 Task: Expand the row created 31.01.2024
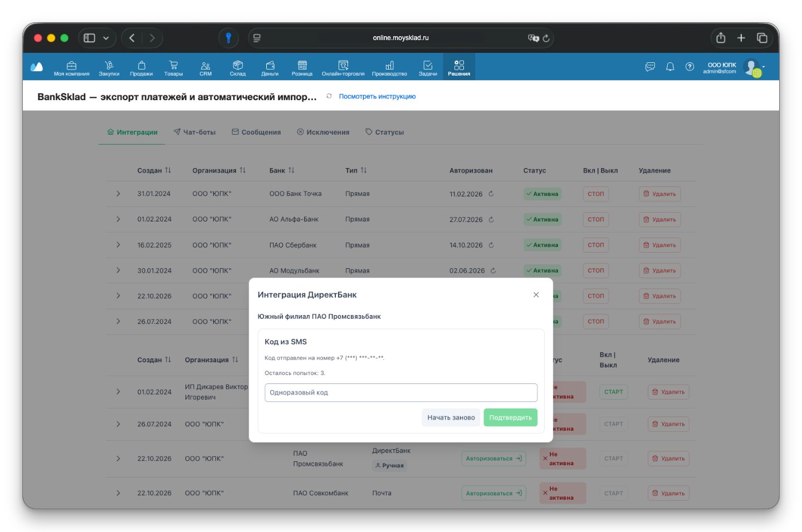118,194
